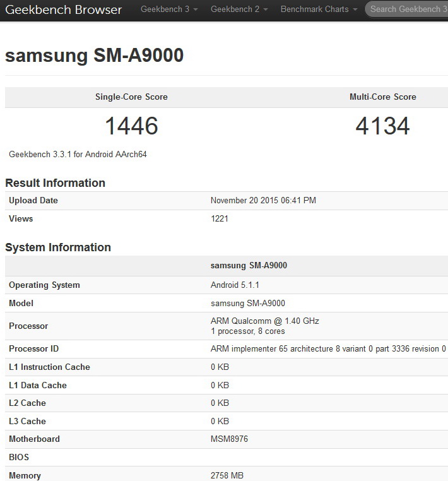Click the 2758 MB memory value
Image resolution: width=448 pixels, height=481 pixels.
click(x=227, y=475)
